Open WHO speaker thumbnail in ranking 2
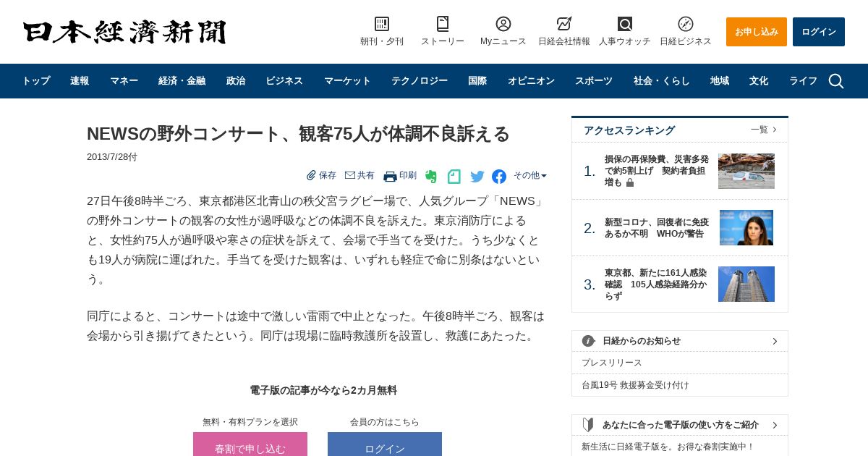Screen dimensions: 868x456 (746, 228)
